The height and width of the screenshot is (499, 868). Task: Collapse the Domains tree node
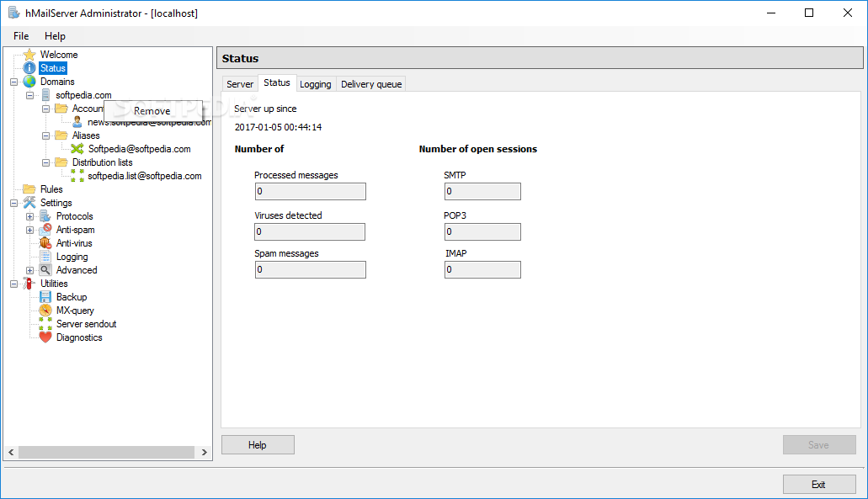pyautogui.click(x=13, y=82)
